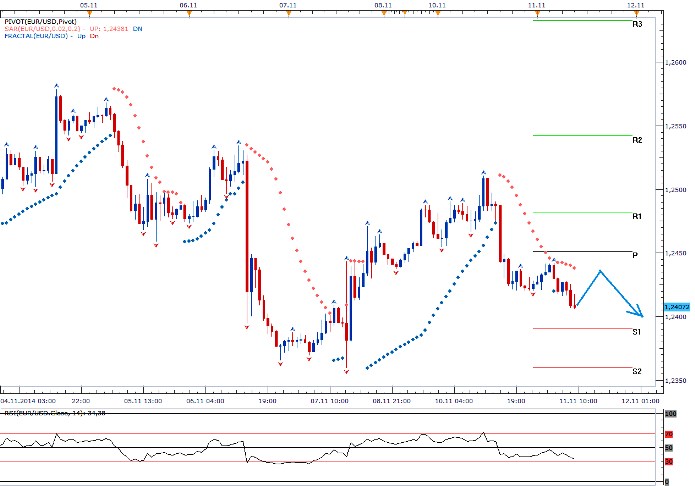Click the orange marker below 06.11 date
This screenshot has width=695, height=486.
pos(187,13)
